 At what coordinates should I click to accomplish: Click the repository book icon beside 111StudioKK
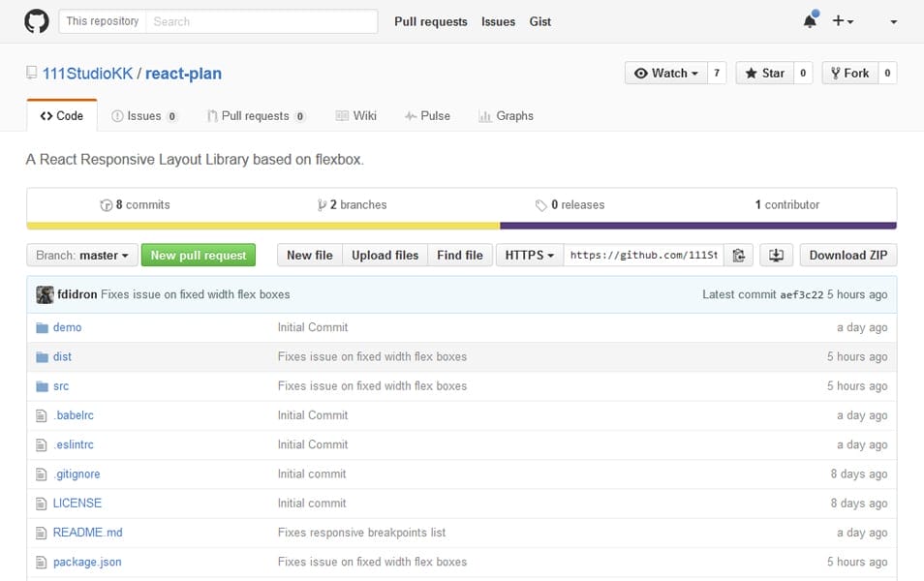pyautogui.click(x=32, y=73)
